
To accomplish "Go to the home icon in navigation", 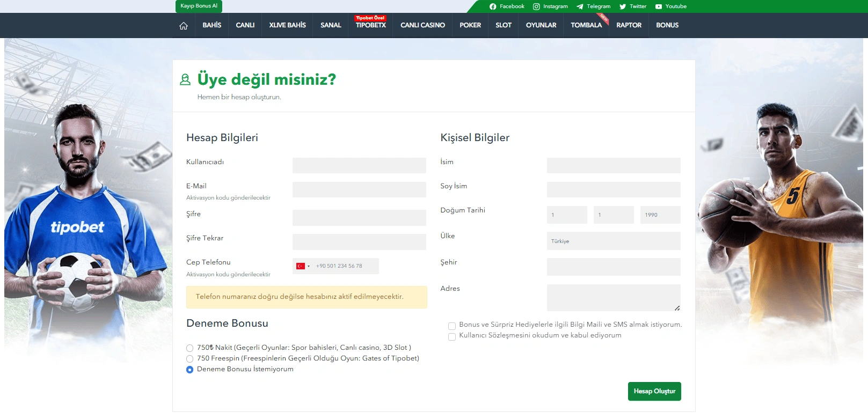I will 184,26.
